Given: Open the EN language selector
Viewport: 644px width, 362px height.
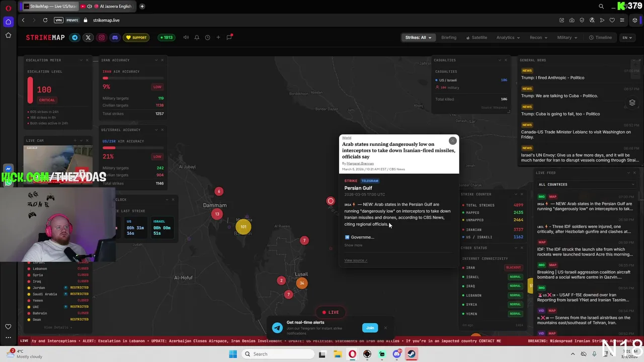Looking at the screenshot, I should coord(627,37).
